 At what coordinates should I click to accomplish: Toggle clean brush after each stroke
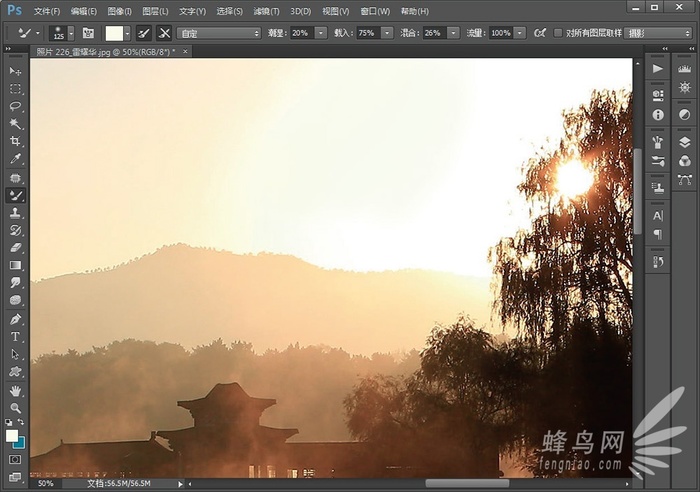[164, 33]
